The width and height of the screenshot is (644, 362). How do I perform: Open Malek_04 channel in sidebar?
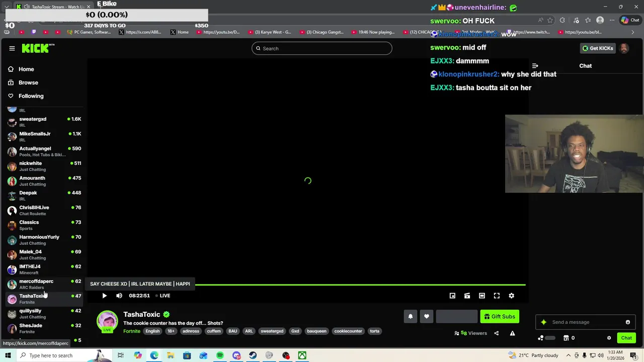point(44,254)
